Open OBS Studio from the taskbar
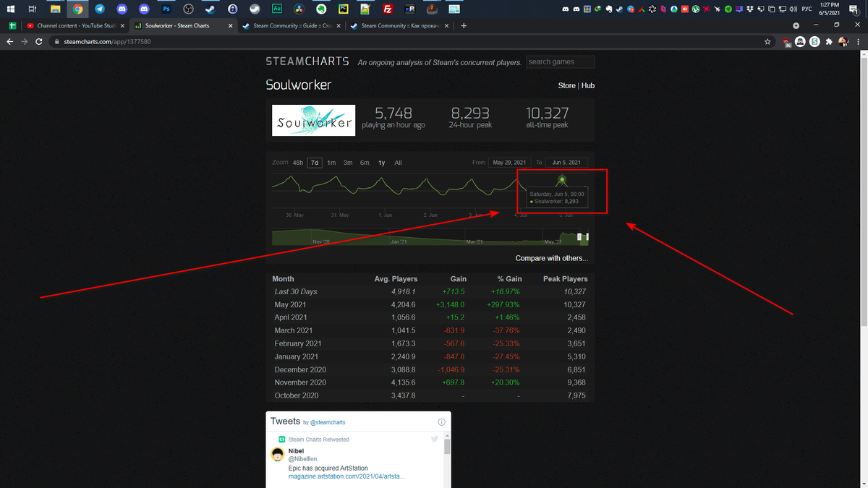Viewport: 868px width, 488px height. pyautogui.click(x=188, y=9)
